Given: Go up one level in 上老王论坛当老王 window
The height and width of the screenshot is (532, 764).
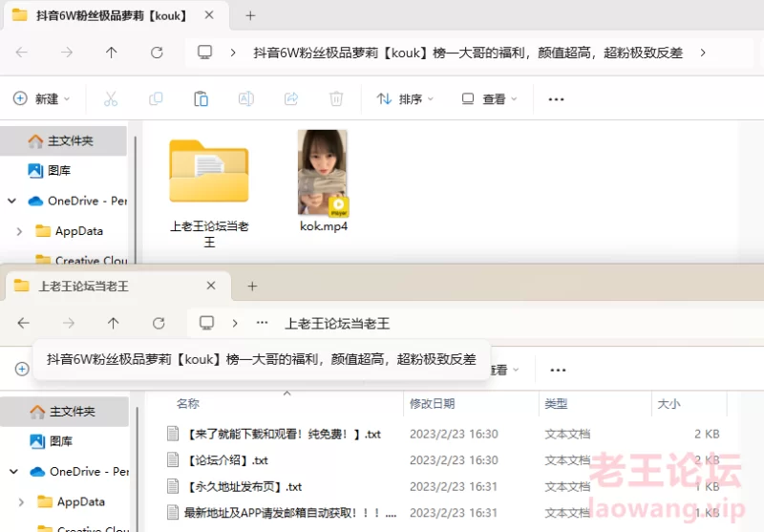Looking at the screenshot, I should coord(114,323).
